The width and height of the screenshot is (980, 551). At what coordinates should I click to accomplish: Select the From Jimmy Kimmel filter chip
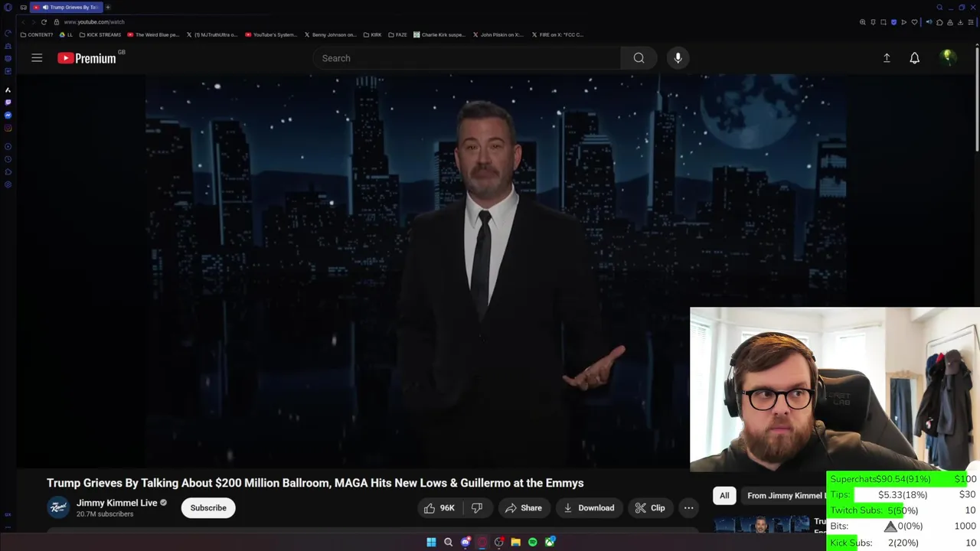(784, 496)
